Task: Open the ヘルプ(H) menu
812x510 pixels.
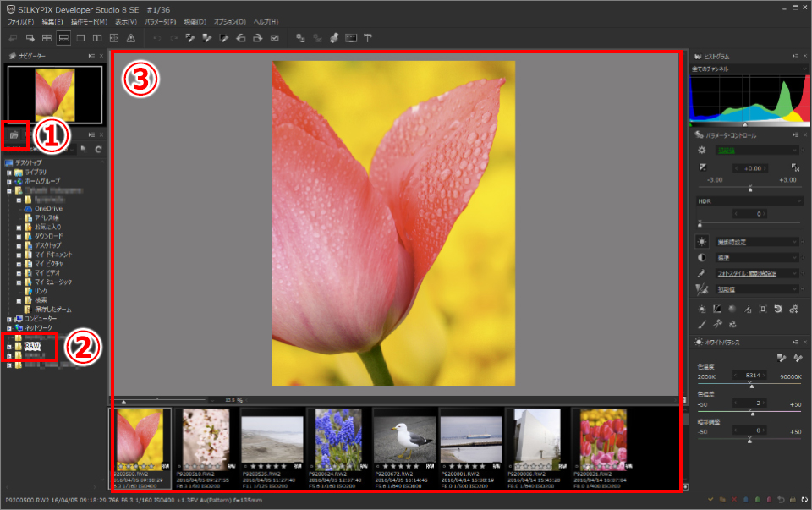Action: 266,20
